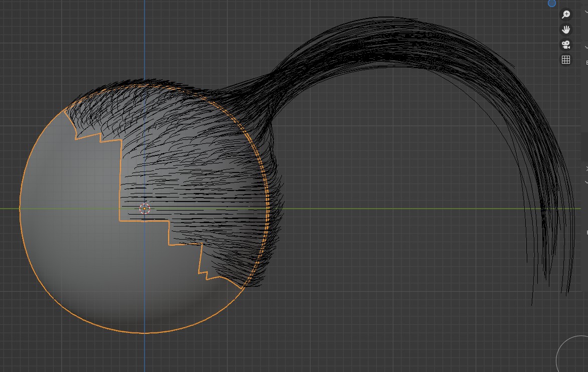588x372 pixels.
Task: Select the pan view hand icon
Action: click(x=566, y=29)
